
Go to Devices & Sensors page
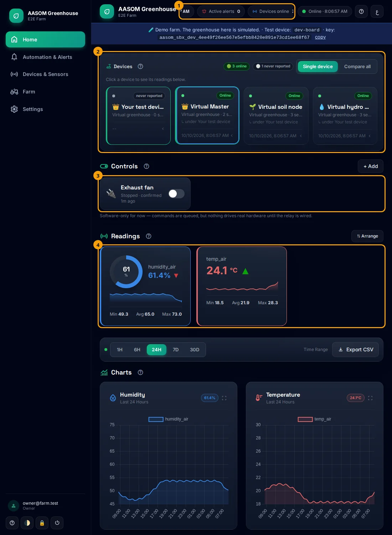point(45,74)
